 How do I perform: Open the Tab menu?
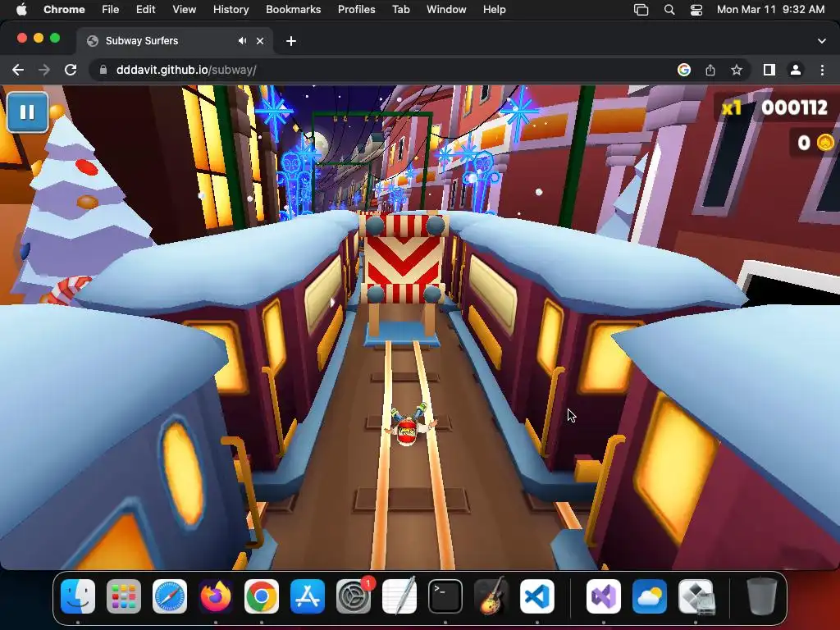coord(400,9)
